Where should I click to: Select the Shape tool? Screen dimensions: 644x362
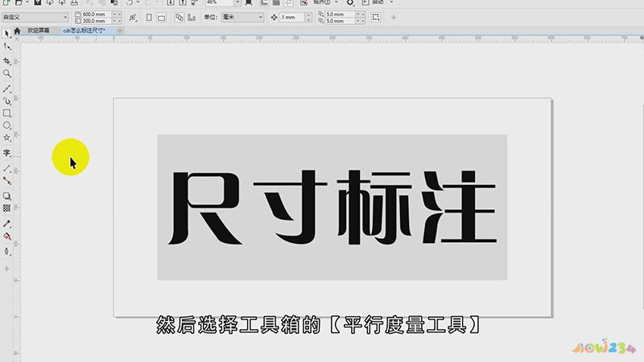click(x=6, y=47)
